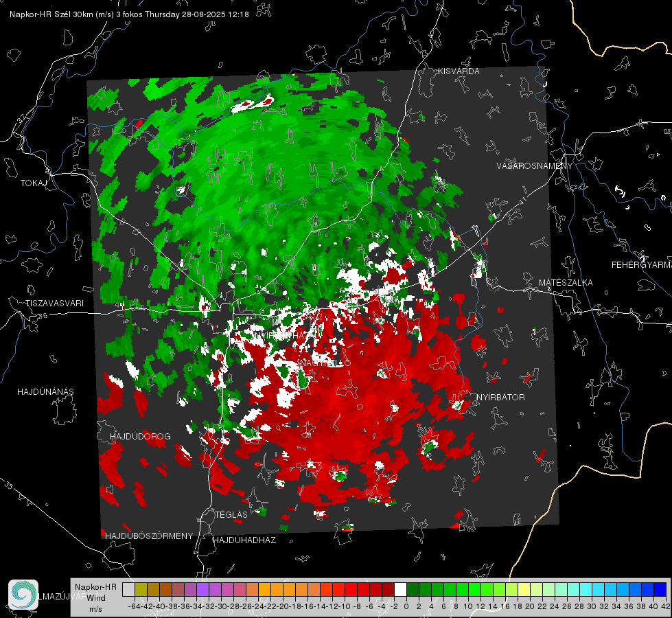Click the HAJDÚDOROG city label
Viewport: 672px width, 618px height.
[140, 437]
